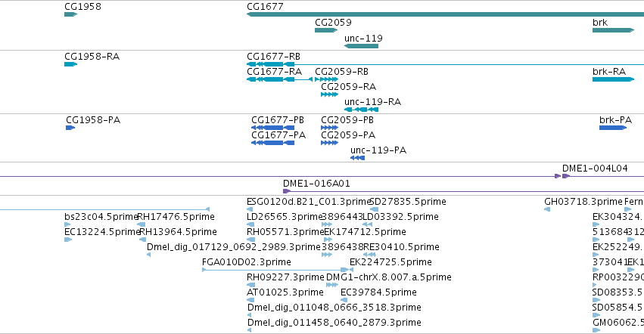Select the RH13964.5prime EST label
644x334 pixels.
pos(179,232)
